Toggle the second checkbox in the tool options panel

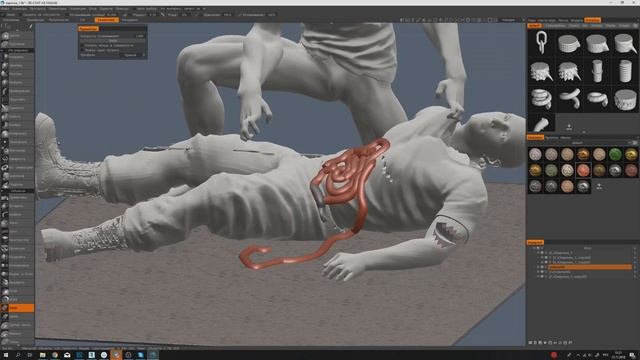(x=82, y=50)
